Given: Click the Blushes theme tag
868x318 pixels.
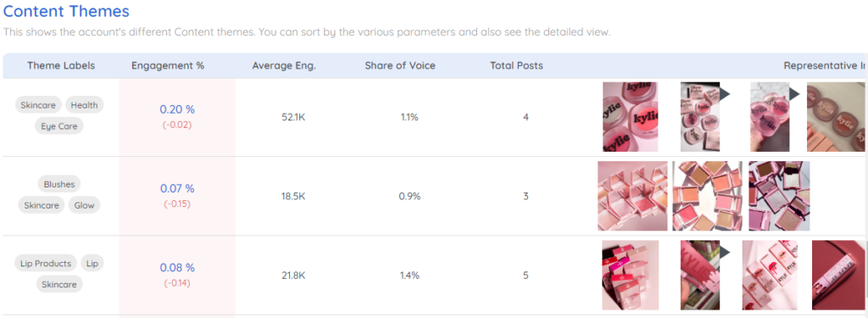Looking at the screenshot, I should point(59,184).
